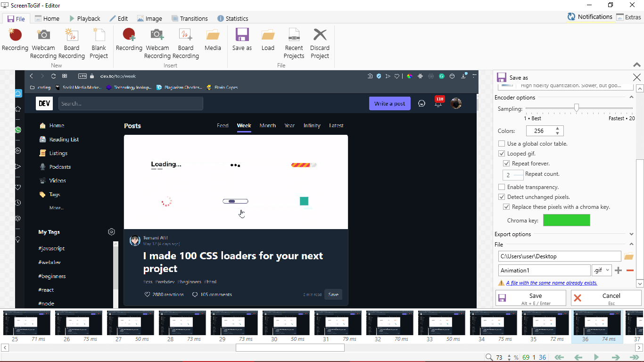
Task: Select frame 30 thumbnail in the timeline
Action: (x=286, y=323)
